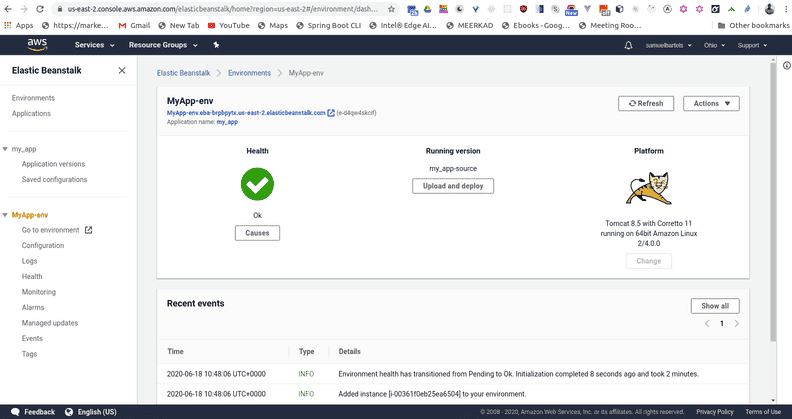792x419 pixels.
Task: Click site lock icon in address bar
Action: (x=60, y=9)
